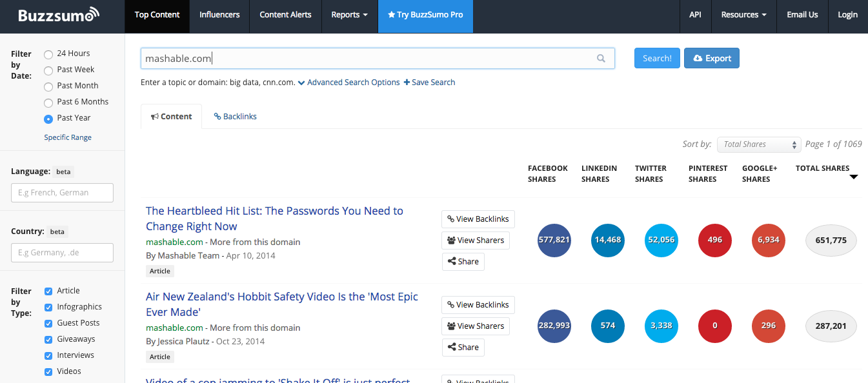This screenshot has width=868, height=383.
Task: Go to Top Content in navigation
Action: click(157, 15)
